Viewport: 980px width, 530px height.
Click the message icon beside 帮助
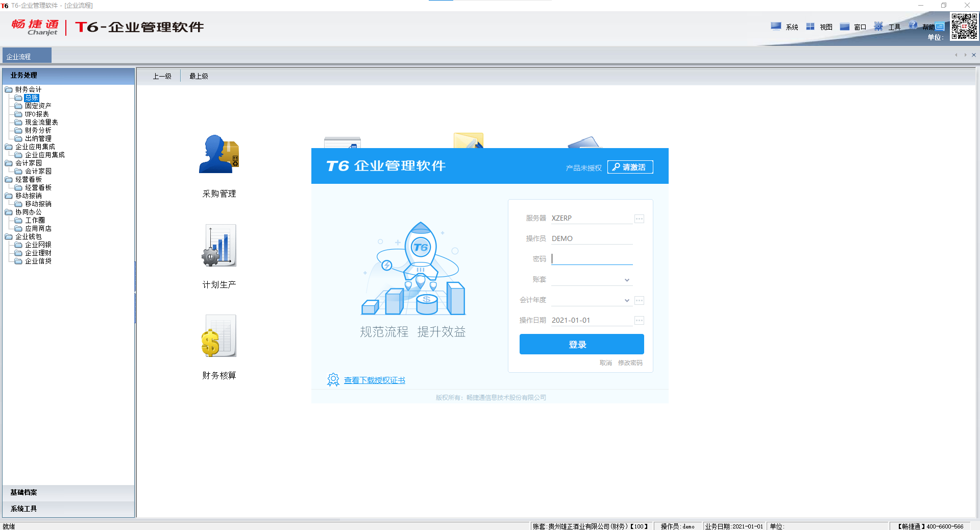[x=940, y=26]
